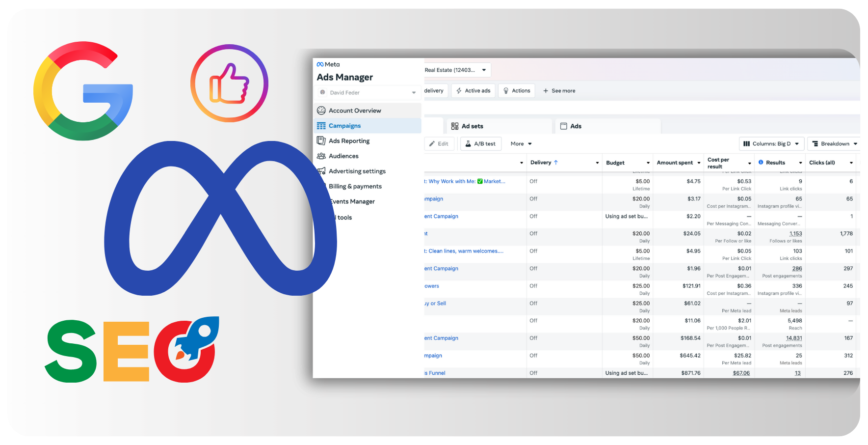The width and height of the screenshot is (868, 445).
Task: Click the plus icon beside See more
Action: [x=546, y=91]
